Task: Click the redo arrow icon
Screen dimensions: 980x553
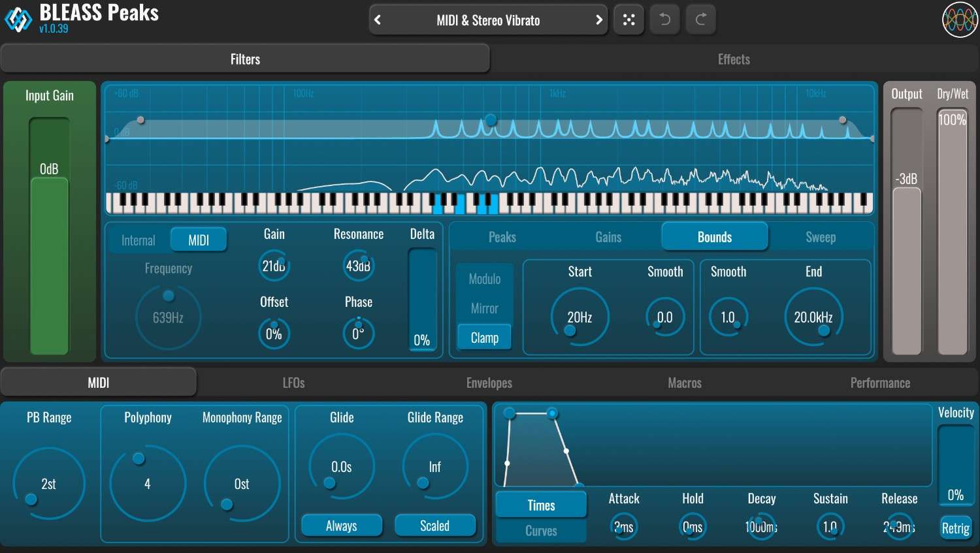Action: coord(700,20)
